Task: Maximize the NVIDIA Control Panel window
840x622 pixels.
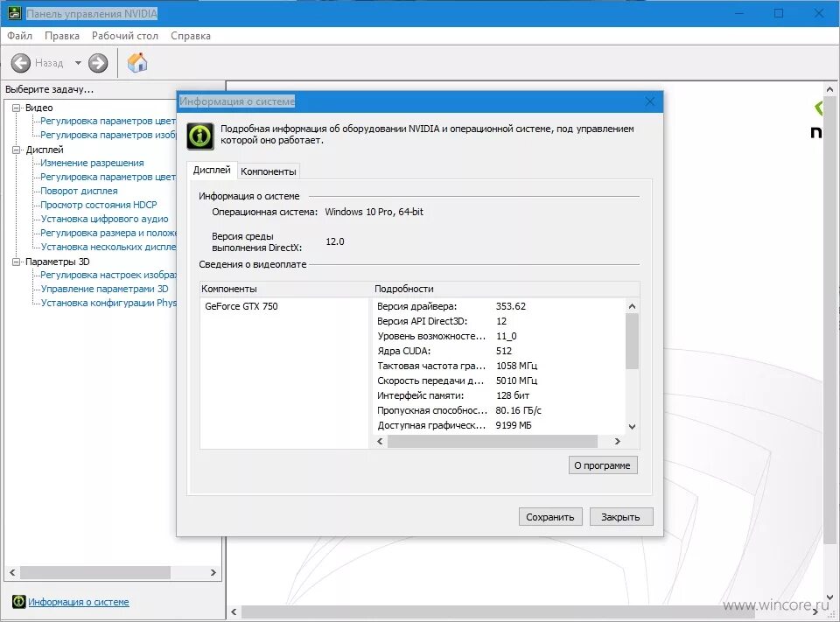Action: pyautogui.click(x=779, y=13)
